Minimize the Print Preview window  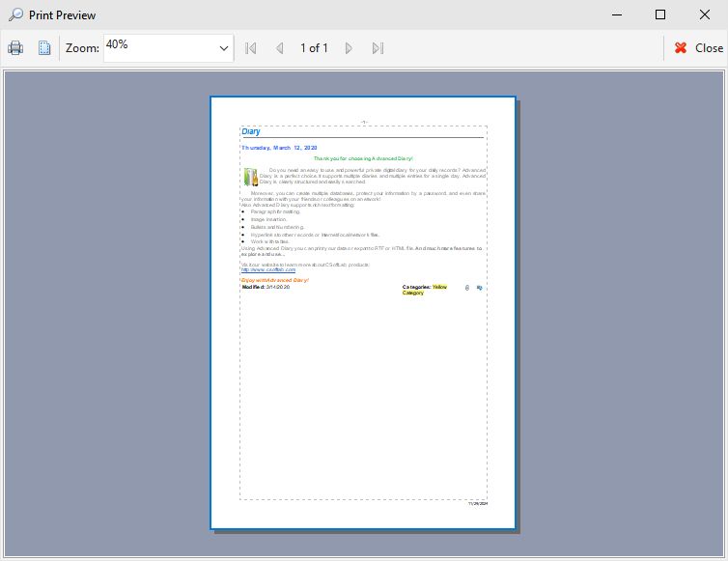point(617,14)
